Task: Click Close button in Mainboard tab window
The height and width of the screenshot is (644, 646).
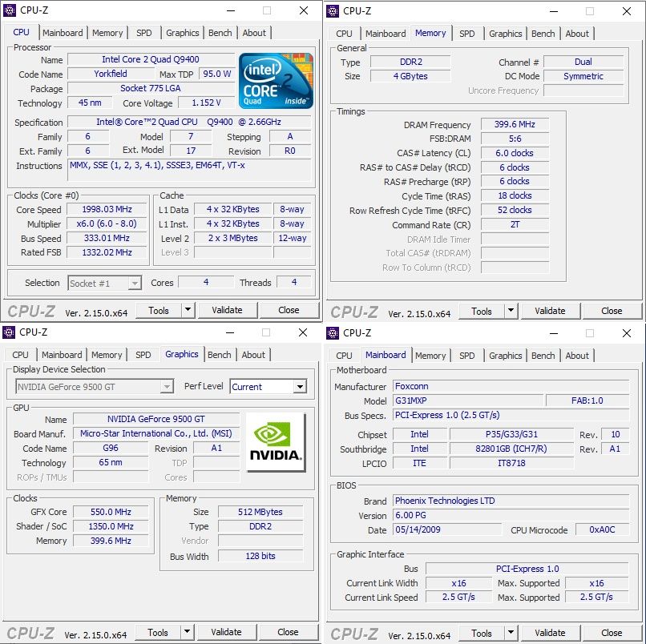Action: coord(612,633)
